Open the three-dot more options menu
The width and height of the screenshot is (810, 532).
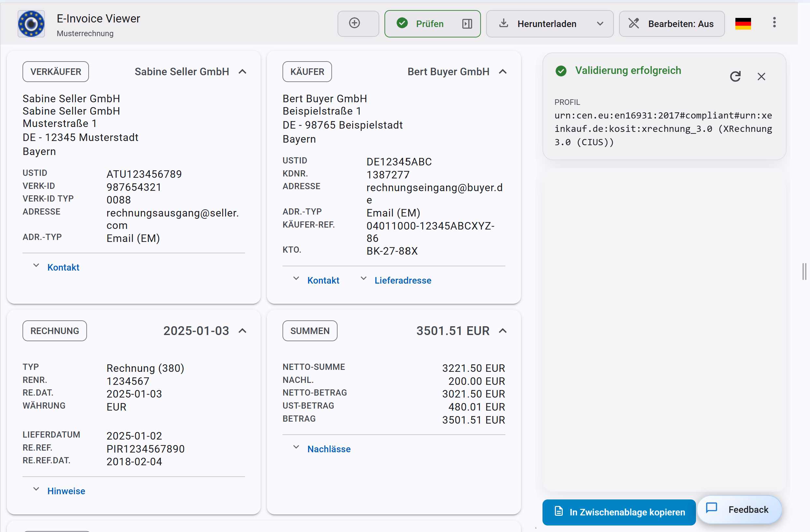pos(774,23)
